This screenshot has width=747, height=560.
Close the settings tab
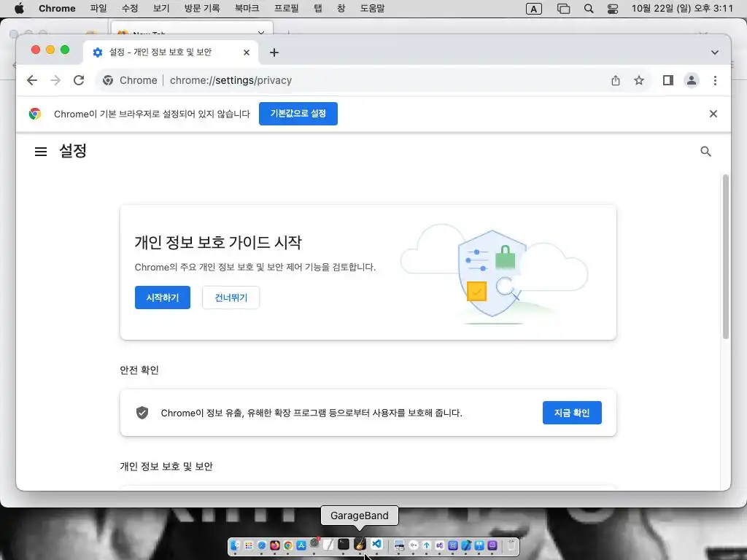point(247,52)
